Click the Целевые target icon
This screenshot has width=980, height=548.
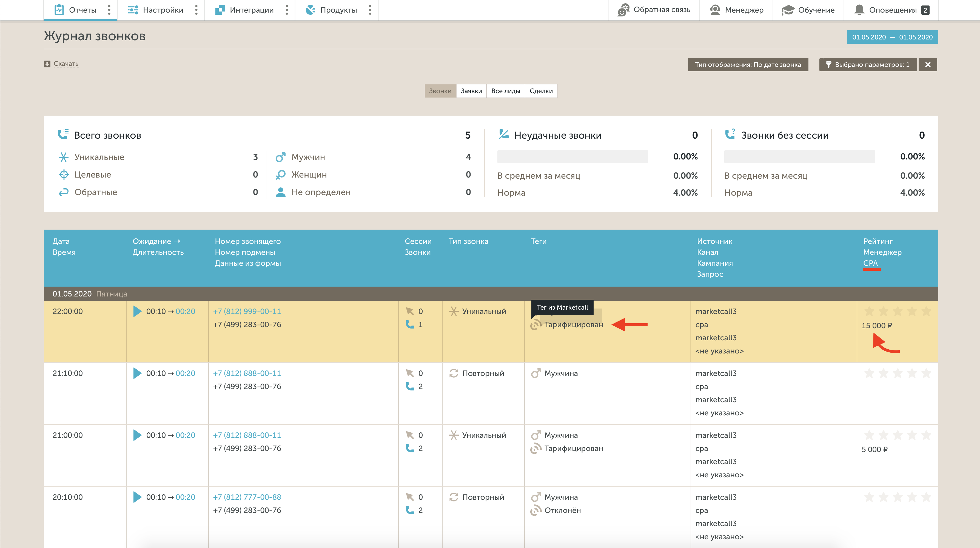(64, 175)
